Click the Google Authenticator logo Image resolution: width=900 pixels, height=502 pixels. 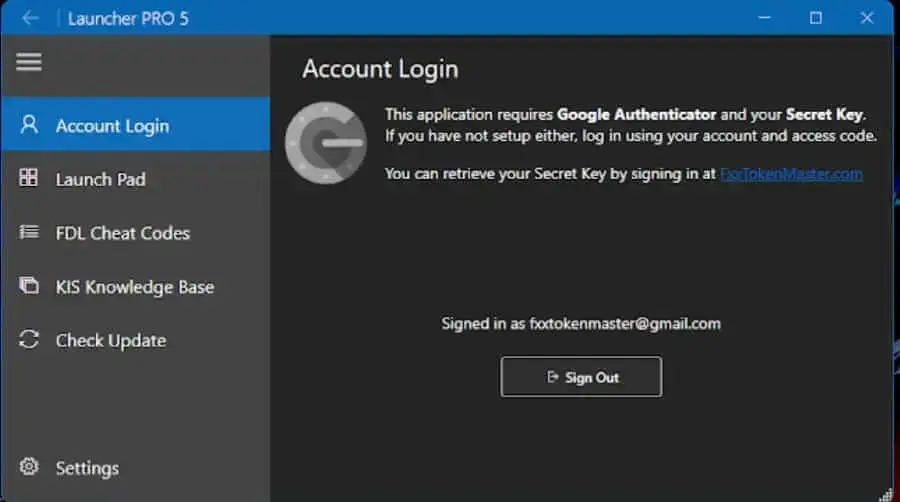tap(325, 142)
